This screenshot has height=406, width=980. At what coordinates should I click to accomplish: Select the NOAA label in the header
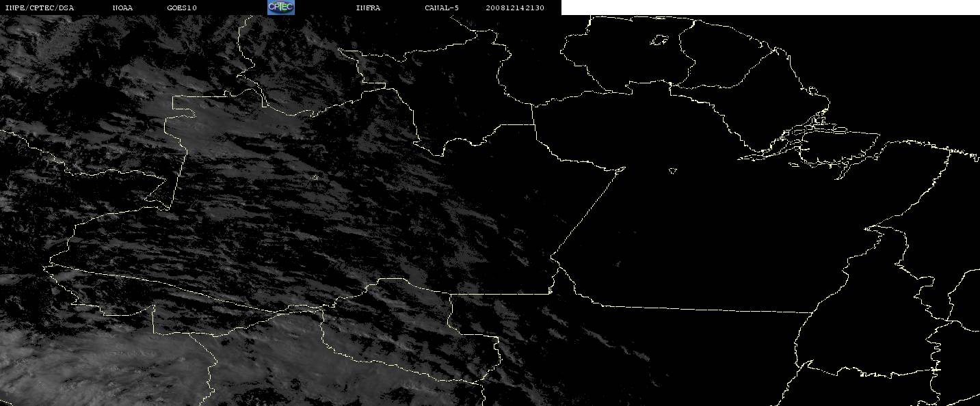(123, 8)
